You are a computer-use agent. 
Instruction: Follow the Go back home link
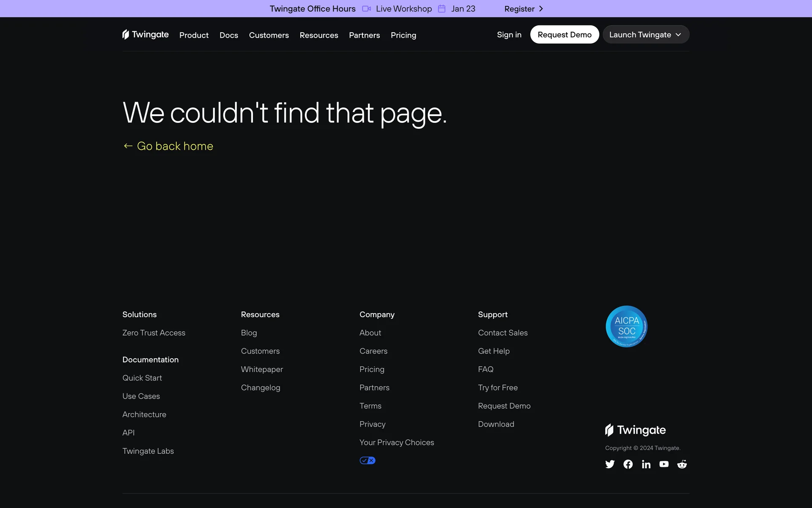168,146
